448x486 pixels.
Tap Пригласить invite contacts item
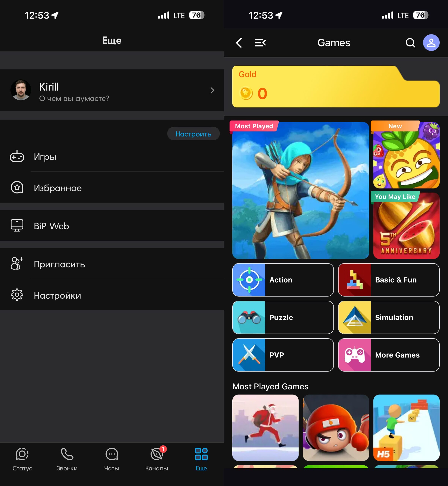click(x=59, y=264)
